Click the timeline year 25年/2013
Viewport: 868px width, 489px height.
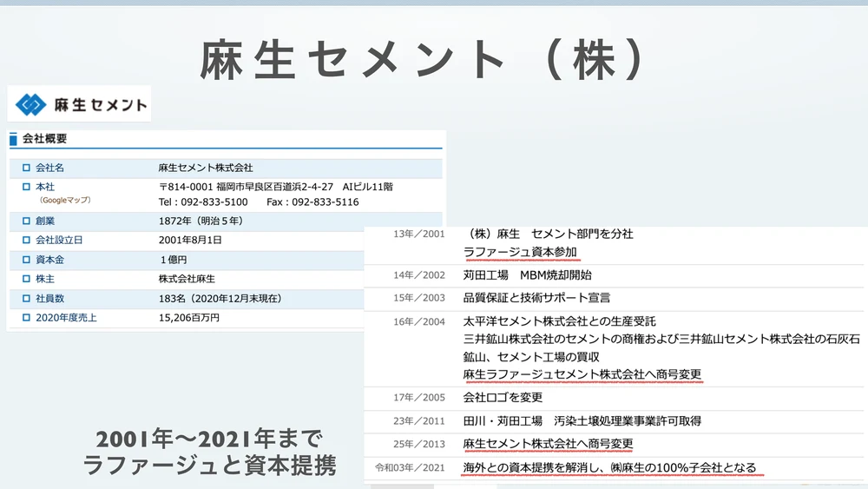click(419, 444)
